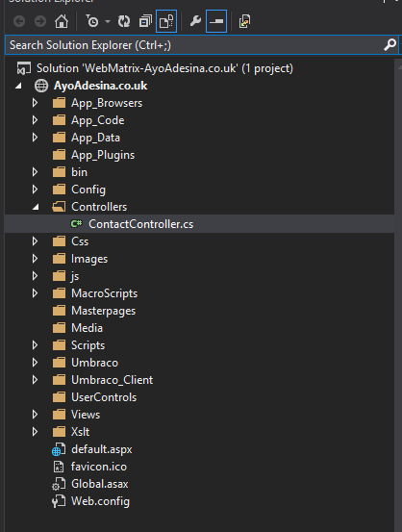Select the UserControls folder
Viewport: 402px width, 532px height.
tap(104, 397)
